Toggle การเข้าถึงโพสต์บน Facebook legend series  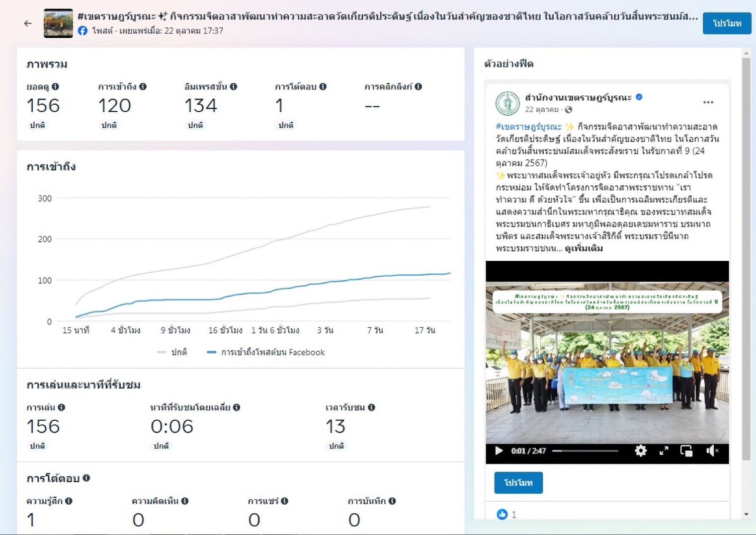(266, 352)
